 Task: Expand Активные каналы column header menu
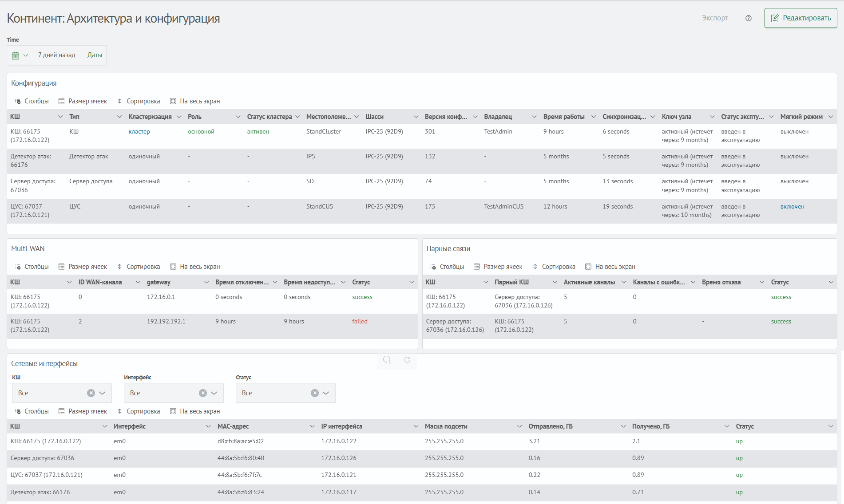tap(624, 282)
